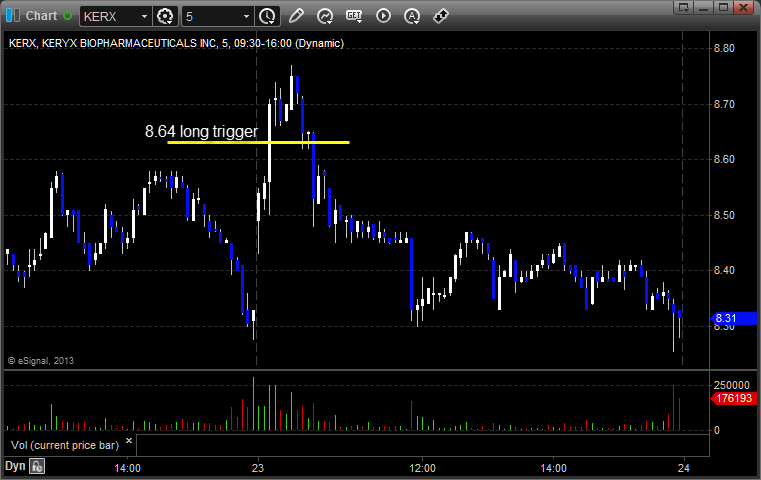Image resolution: width=761 pixels, height=480 pixels.
Task: Minimize the chart window
Action: tap(704, 7)
